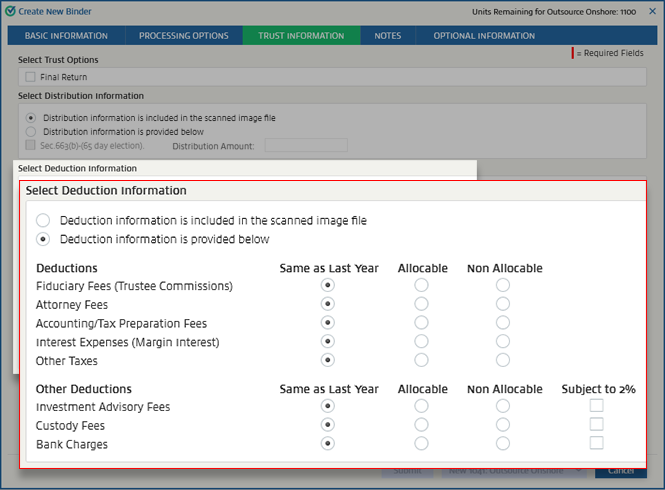Open the Basic Information tab
The image size is (665, 490).
click(66, 36)
